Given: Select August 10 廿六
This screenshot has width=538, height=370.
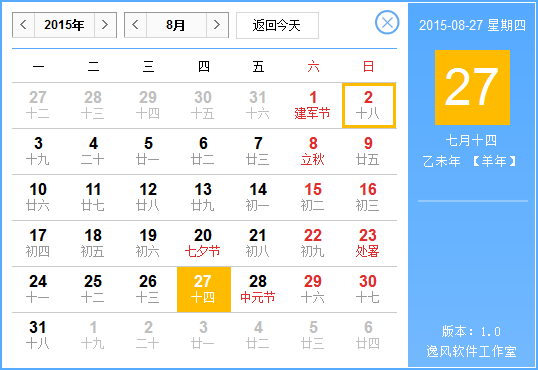Looking at the screenshot, I should 38,197.
